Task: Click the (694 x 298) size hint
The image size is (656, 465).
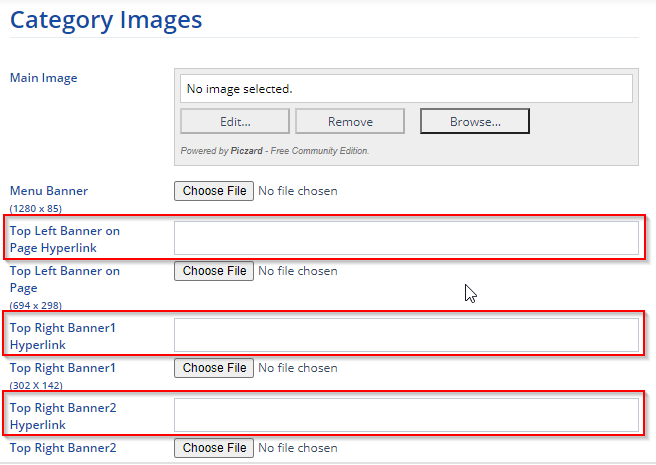Action: tap(35, 305)
